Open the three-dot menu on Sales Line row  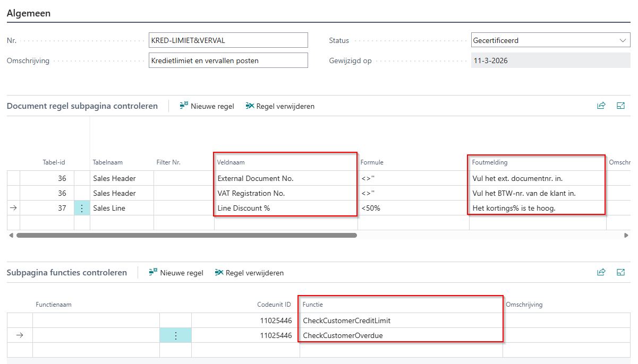coord(82,208)
